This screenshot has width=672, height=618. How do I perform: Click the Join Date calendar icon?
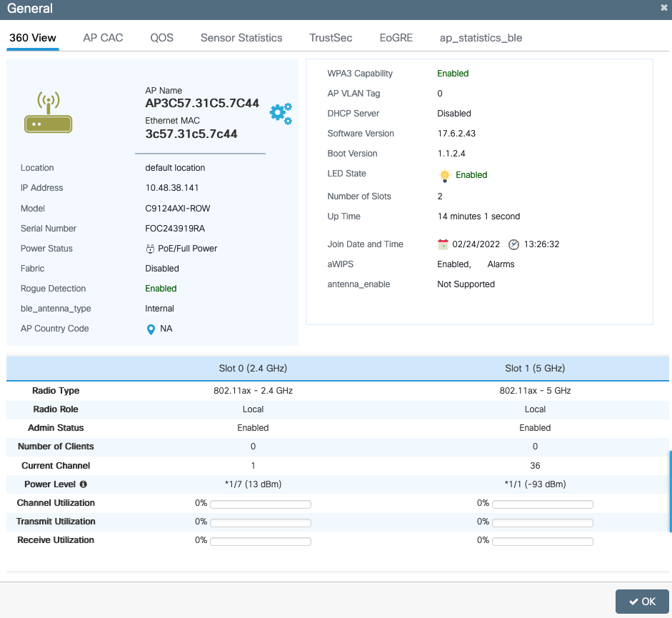coord(443,244)
